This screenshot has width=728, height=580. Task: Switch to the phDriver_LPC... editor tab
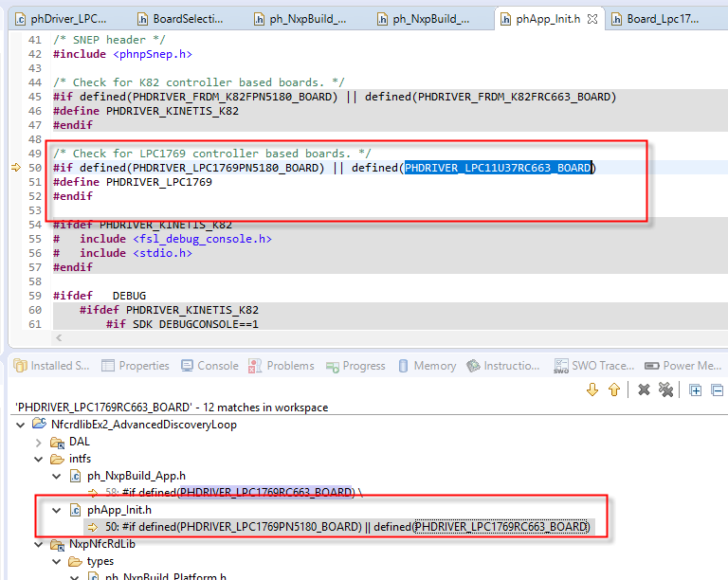[61, 19]
